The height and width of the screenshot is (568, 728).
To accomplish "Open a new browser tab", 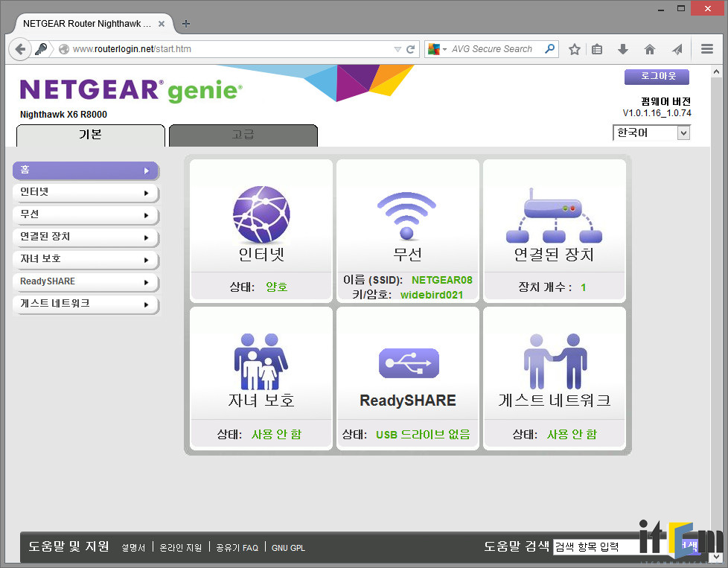I will (185, 24).
